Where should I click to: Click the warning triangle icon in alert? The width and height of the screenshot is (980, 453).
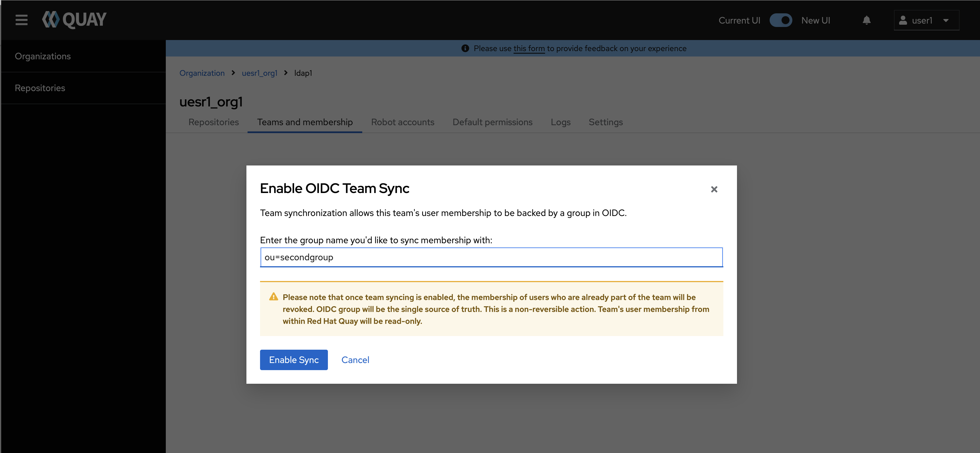click(273, 297)
